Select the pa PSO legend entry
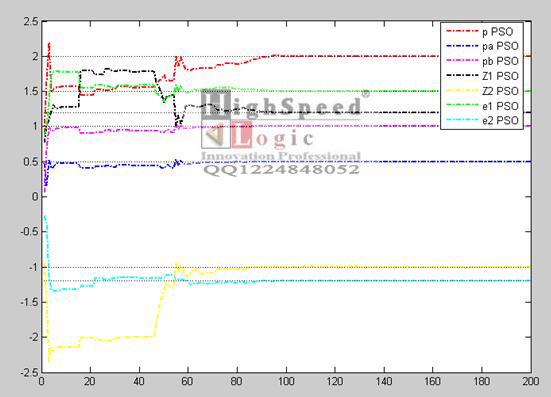 point(482,46)
